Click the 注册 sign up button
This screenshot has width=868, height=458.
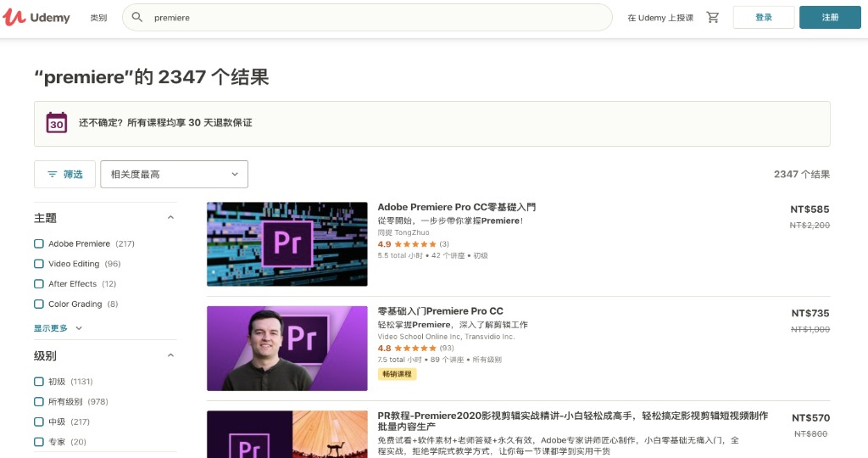(830, 17)
